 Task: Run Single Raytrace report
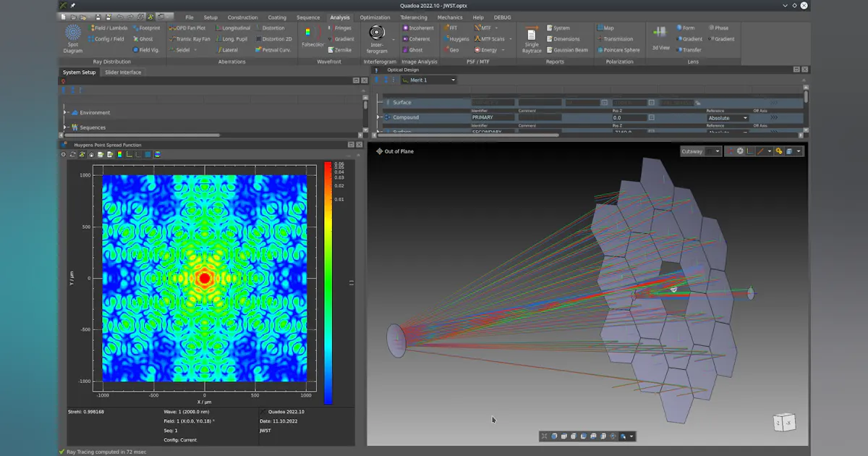[x=532, y=39]
